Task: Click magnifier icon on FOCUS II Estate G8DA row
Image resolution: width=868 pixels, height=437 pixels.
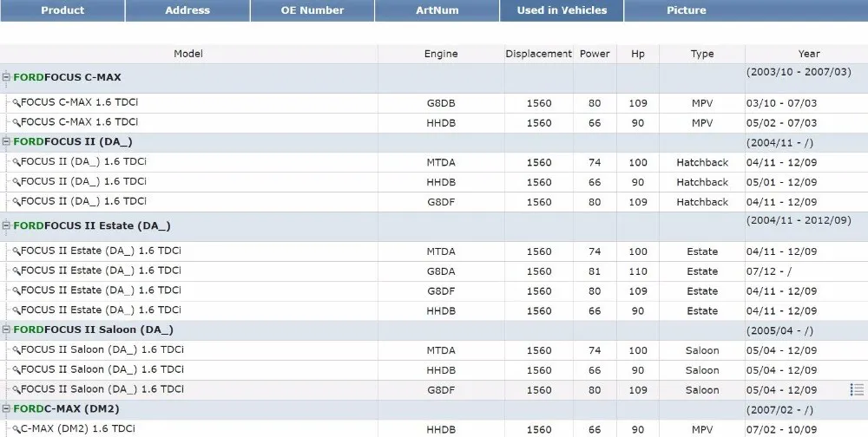Action: 16,271
